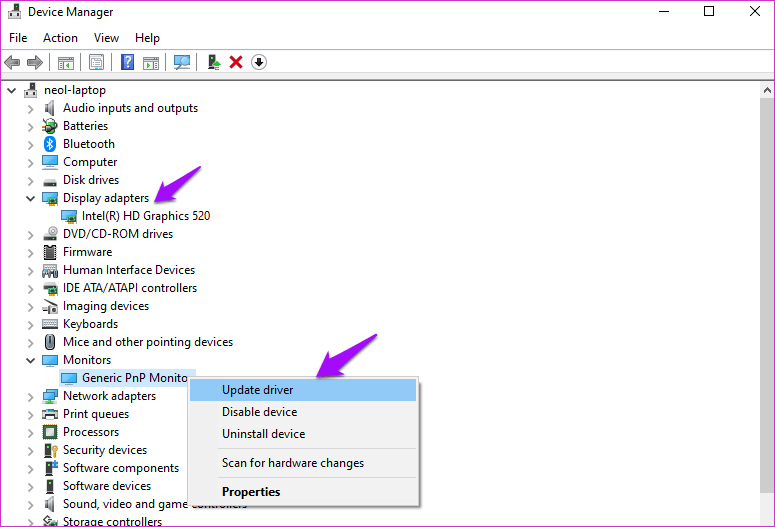Image resolution: width=775 pixels, height=527 pixels.
Task: Expand the Sound, video and game controllers category
Action: 31,505
